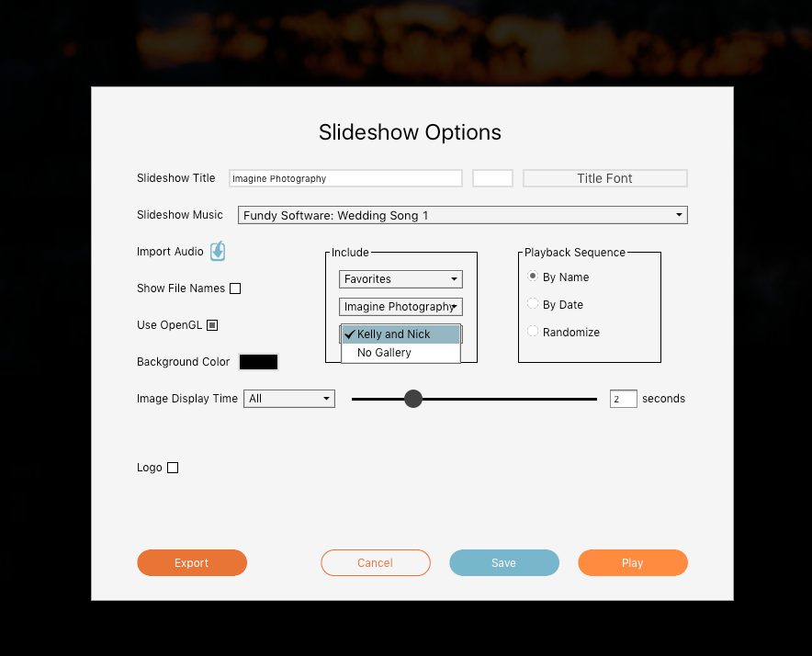Open the Imagine Photography include dropdown
The width and height of the screenshot is (812, 656).
[x=400, y=307]
